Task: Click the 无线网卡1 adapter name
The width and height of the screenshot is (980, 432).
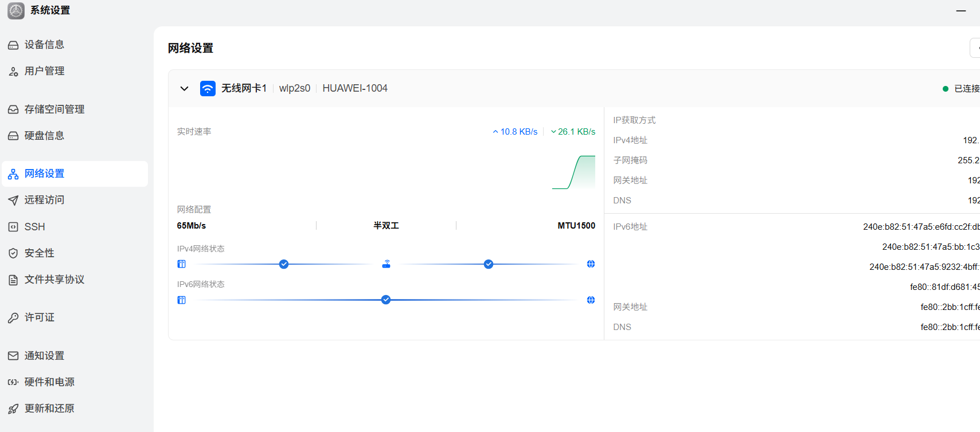Action: (244, 88)
